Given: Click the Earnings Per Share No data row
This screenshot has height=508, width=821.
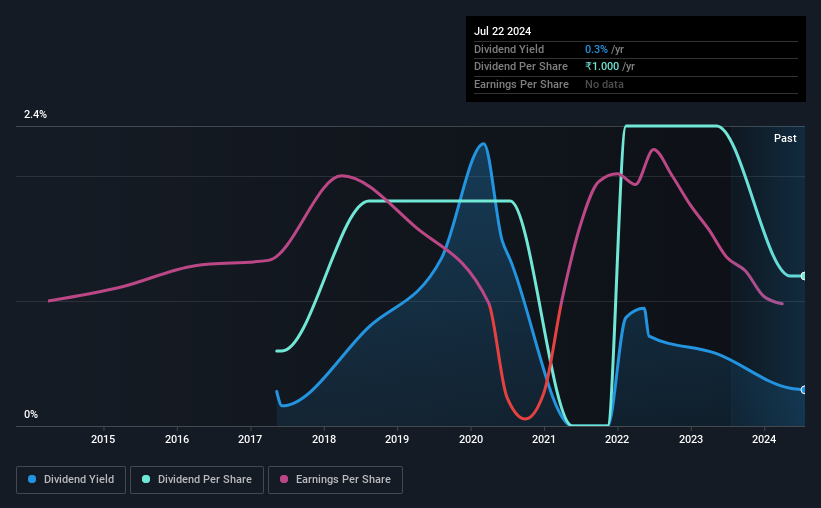Looking at the screenshot, I should (636, 84).
